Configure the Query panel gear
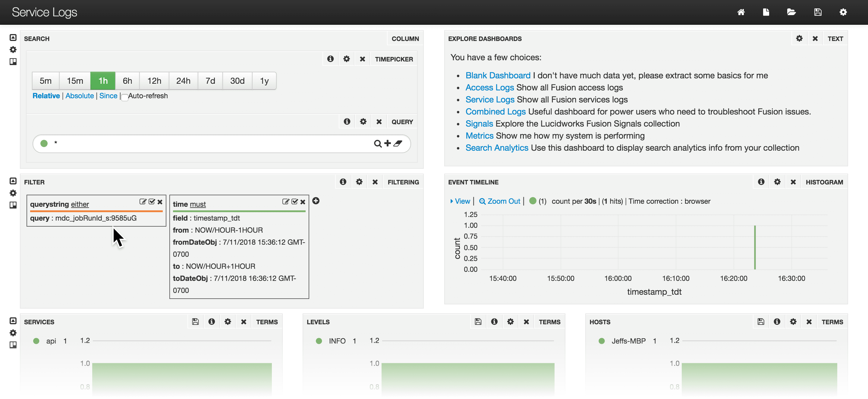868x399 pixels. pyautogui.click(x=363, y=121)
